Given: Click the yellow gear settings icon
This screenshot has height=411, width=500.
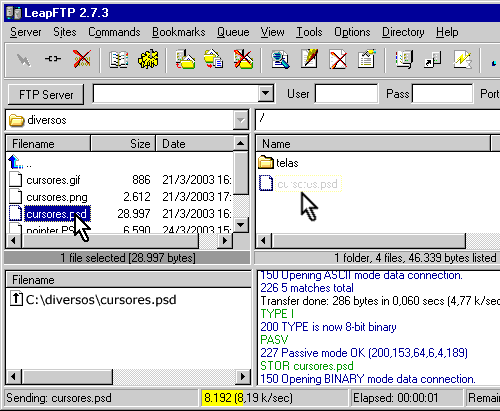Looking at the screenshot, I should click(148, 59).
